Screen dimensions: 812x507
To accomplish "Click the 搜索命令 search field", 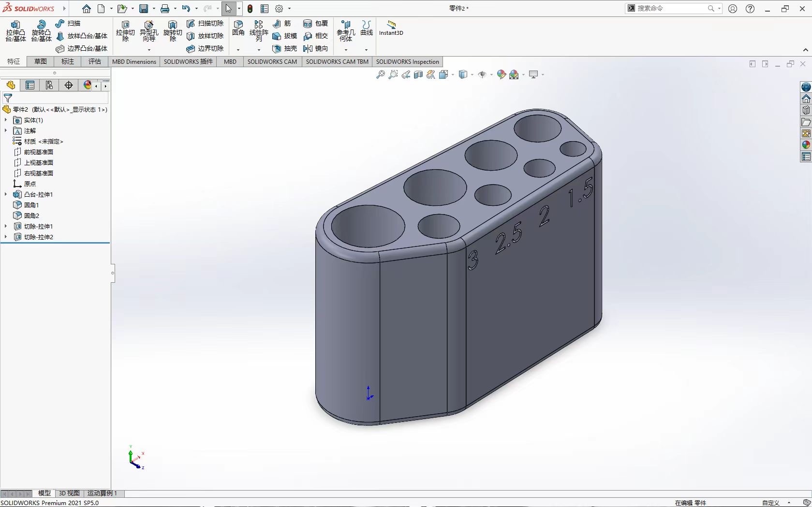I will click(671, 8).
